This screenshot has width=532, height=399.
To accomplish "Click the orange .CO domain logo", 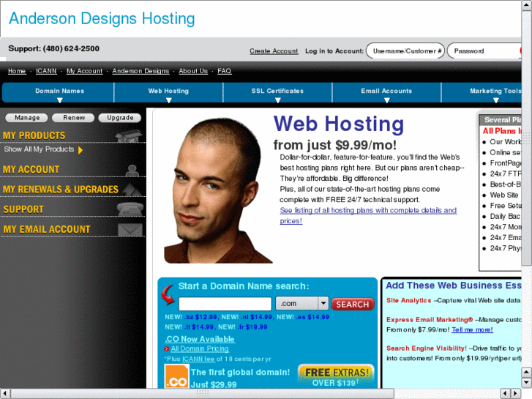I will point(176,376).
